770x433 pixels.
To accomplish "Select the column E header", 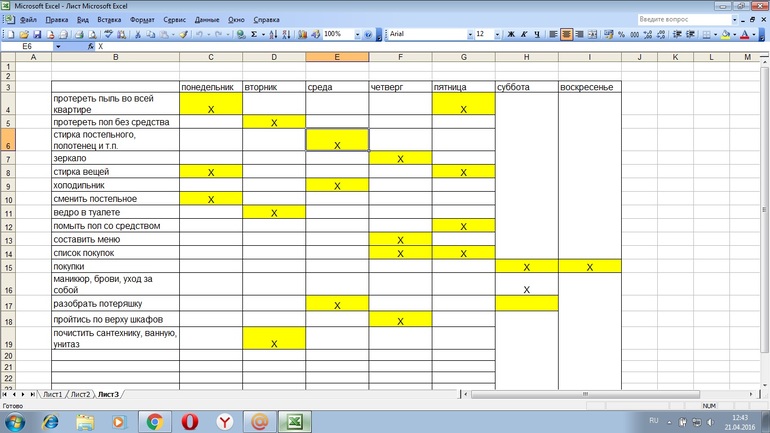I will pos(337,57).
